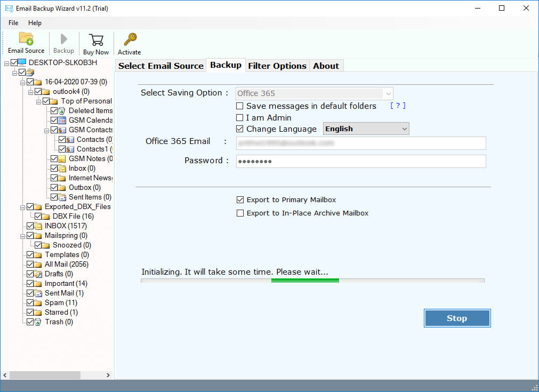The height and width of the screenshot is (392, 539).
Task: Click the Stop button
Action: coord(457,318)
